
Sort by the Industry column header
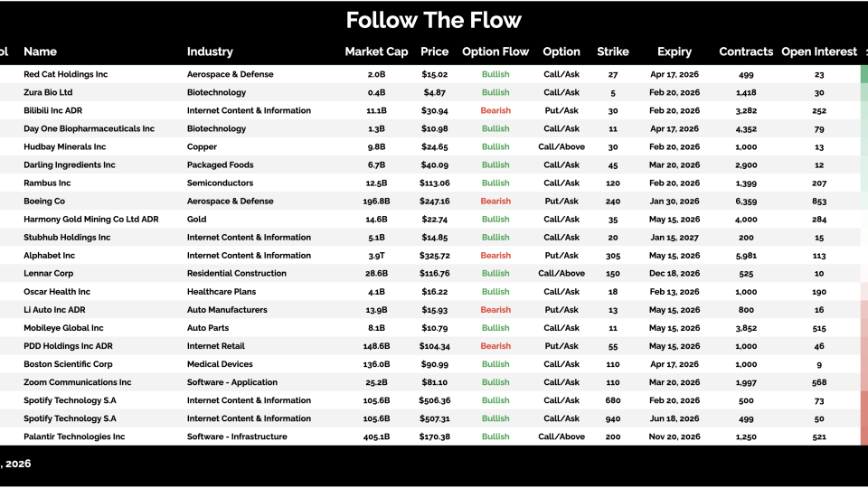[x=210, y=52]
